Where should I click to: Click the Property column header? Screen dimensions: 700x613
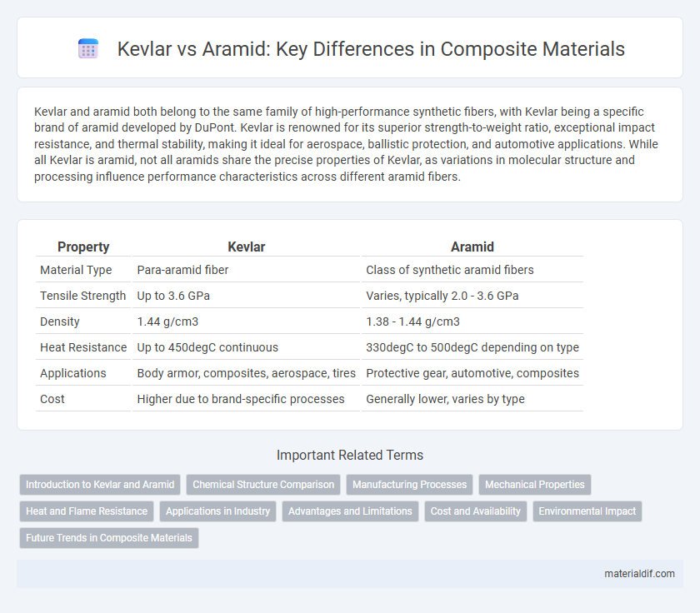83,247
